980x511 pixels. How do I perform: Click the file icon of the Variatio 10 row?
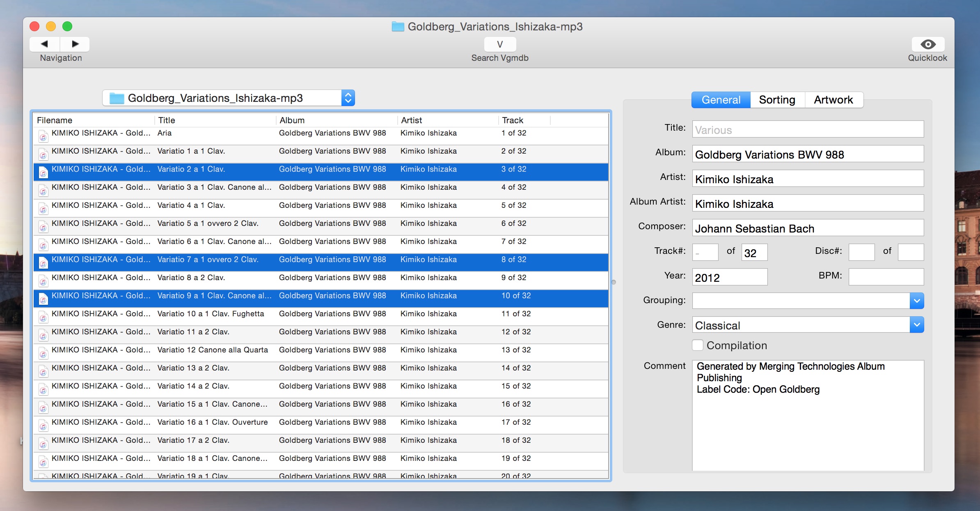[x=43, y=317]
